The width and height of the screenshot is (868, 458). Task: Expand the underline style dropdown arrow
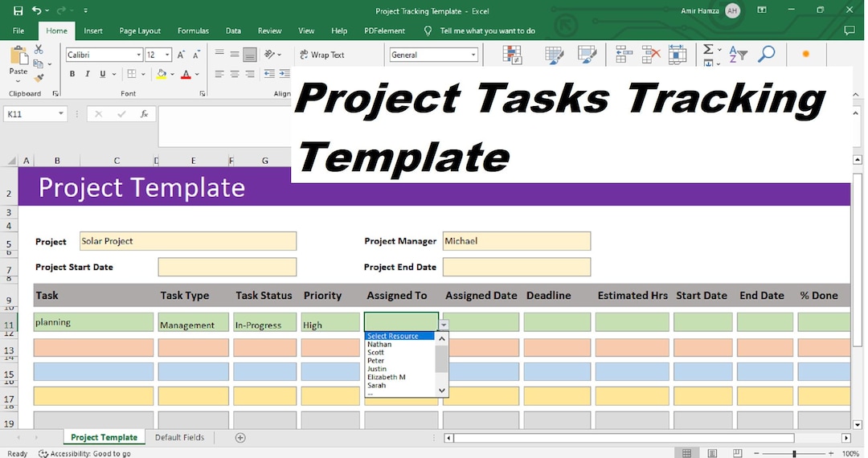tap(114, 74)
